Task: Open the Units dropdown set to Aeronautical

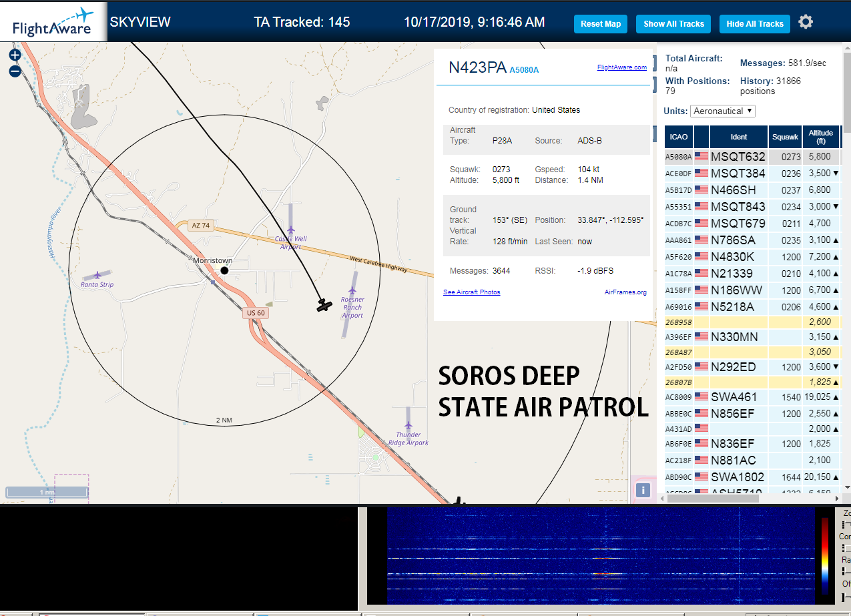Action: [723, 111]
